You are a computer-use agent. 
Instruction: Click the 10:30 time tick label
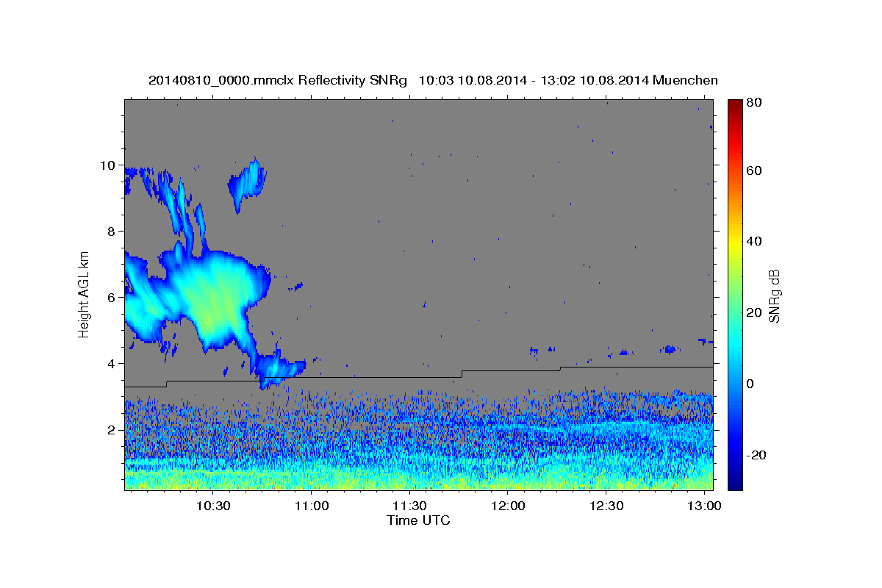214,506
